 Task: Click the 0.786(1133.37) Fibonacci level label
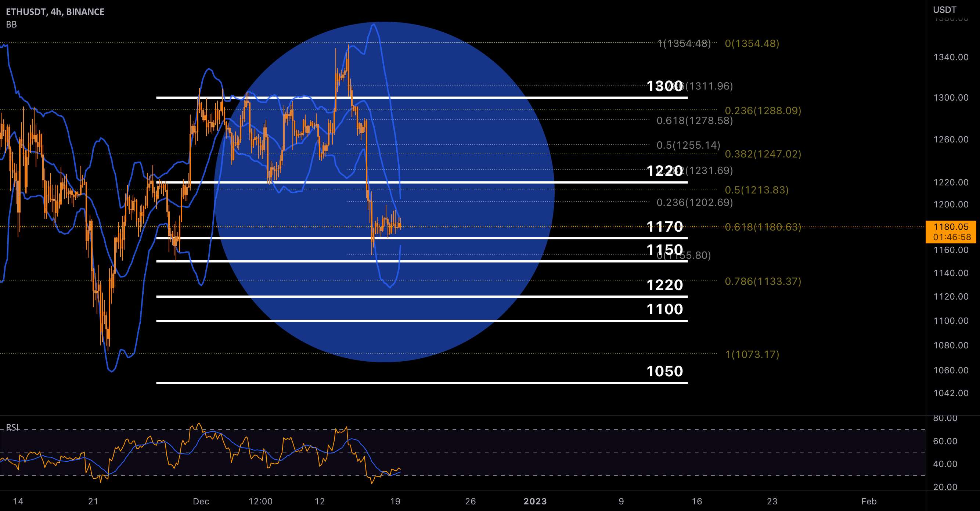(x=763, y=281)
